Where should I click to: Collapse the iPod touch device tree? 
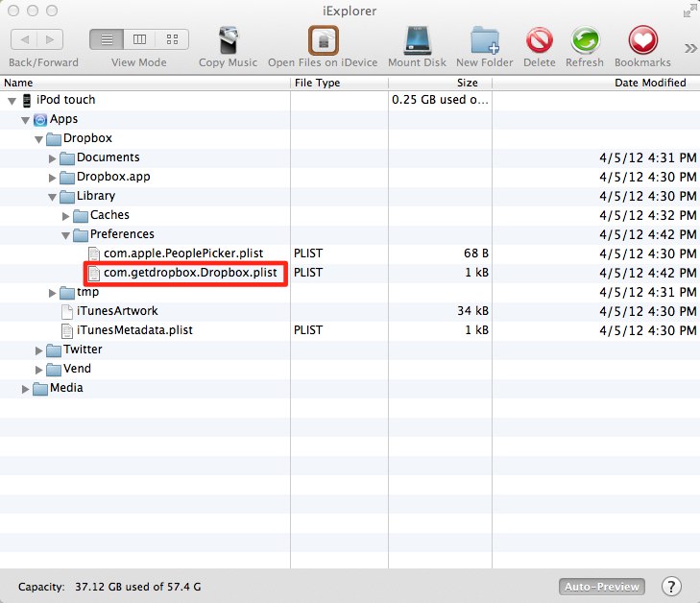point(12,101)
